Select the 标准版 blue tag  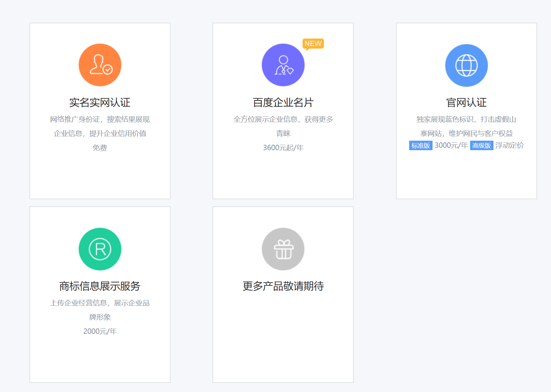[x=421, y=145]
